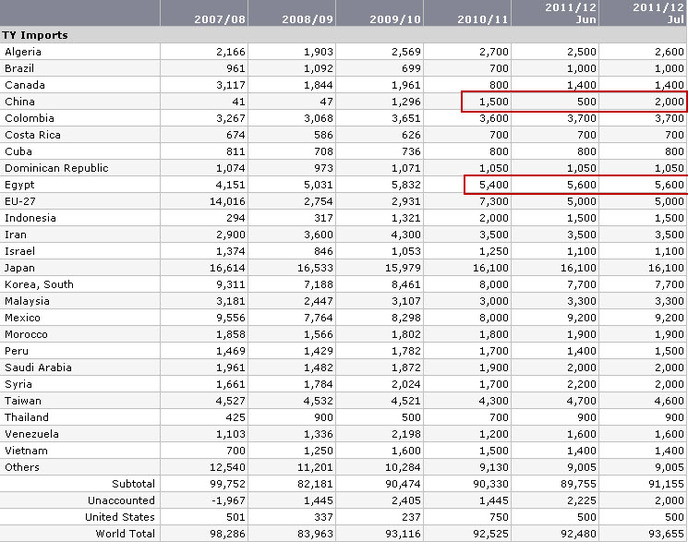Select the Subtotal row label
This screenshot has height=542, width=688.
(x=133, y=484)
